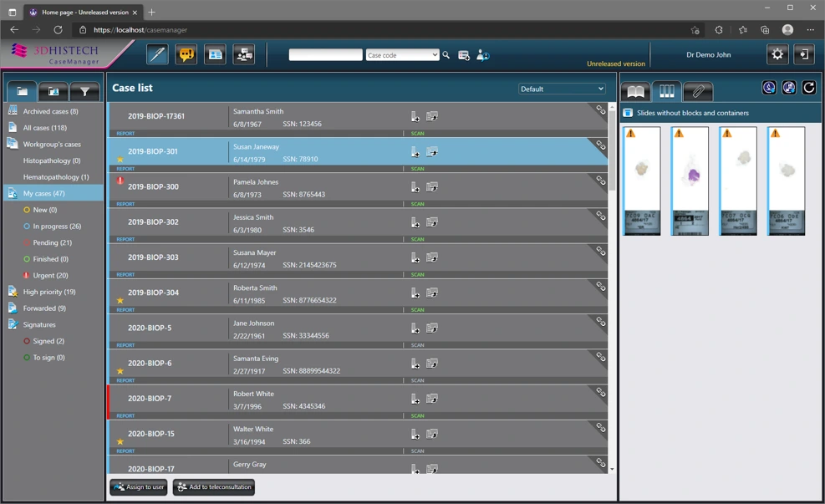
Task: Switch to the image folder tab
Action: click(53, 92)
